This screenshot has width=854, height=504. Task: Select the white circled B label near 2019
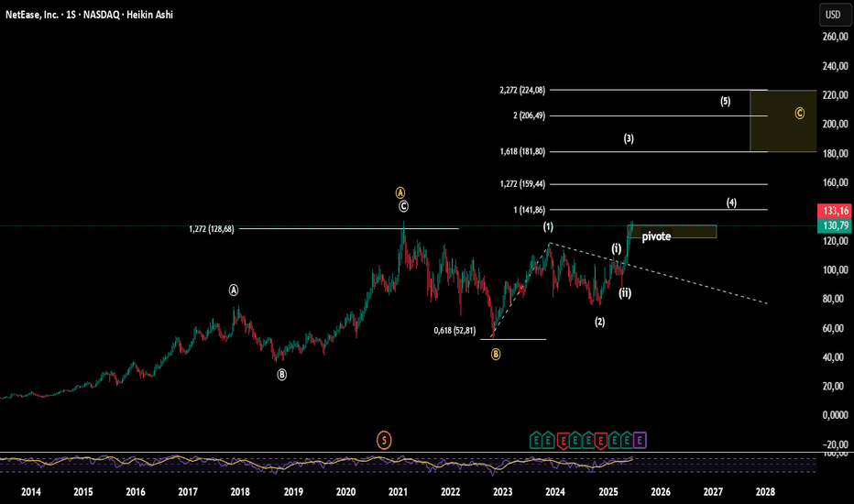(281, 374)
